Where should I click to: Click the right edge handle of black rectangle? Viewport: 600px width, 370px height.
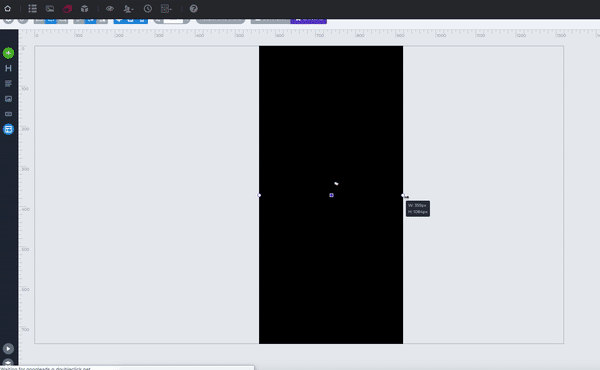(x=403, y=195)
